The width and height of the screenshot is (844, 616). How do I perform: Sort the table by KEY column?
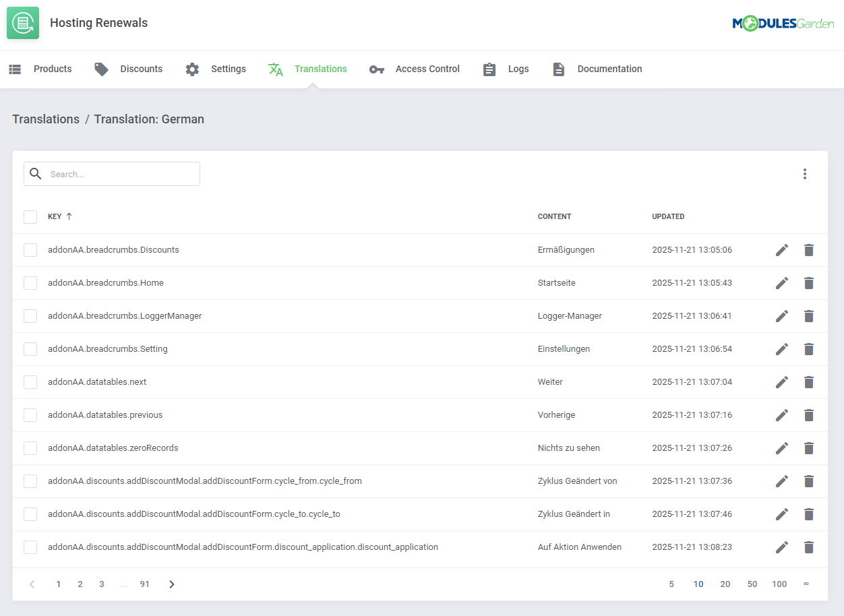[x=55, y=217]
